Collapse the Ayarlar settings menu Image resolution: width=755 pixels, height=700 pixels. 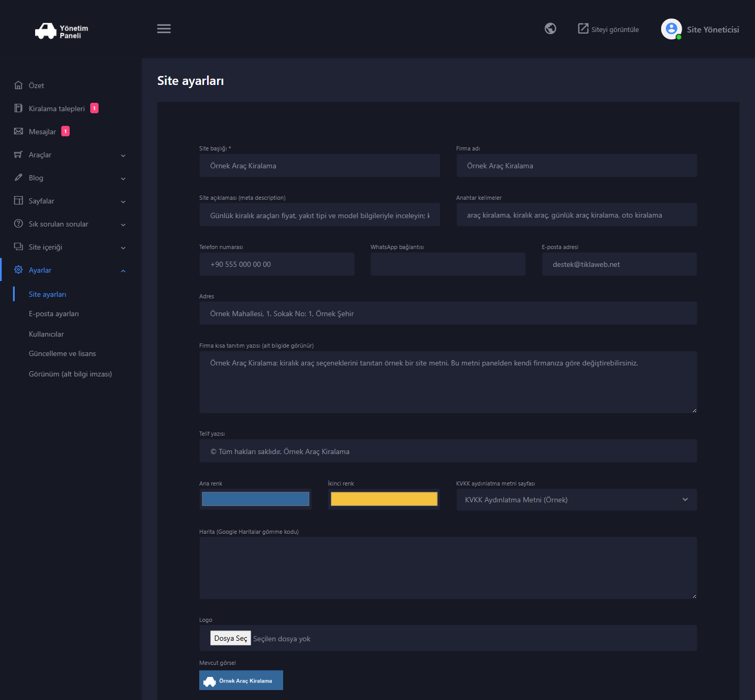(x=123, y=271)
